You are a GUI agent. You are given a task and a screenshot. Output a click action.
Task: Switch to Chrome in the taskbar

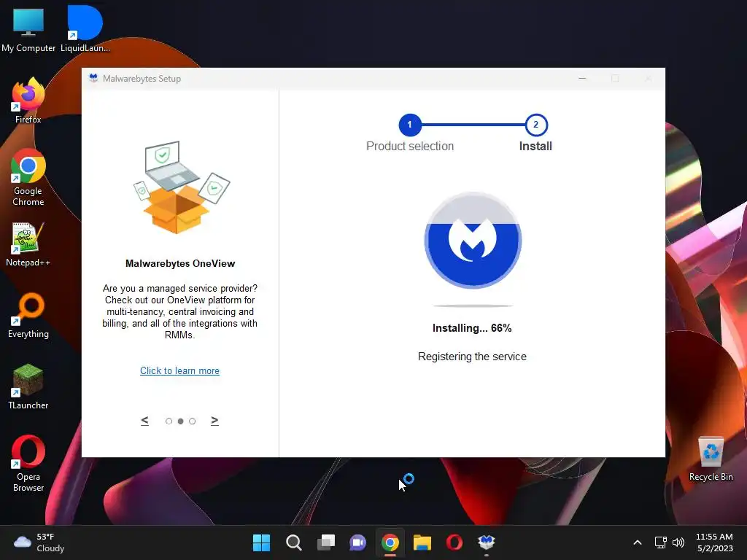click(x=390, y=542)
